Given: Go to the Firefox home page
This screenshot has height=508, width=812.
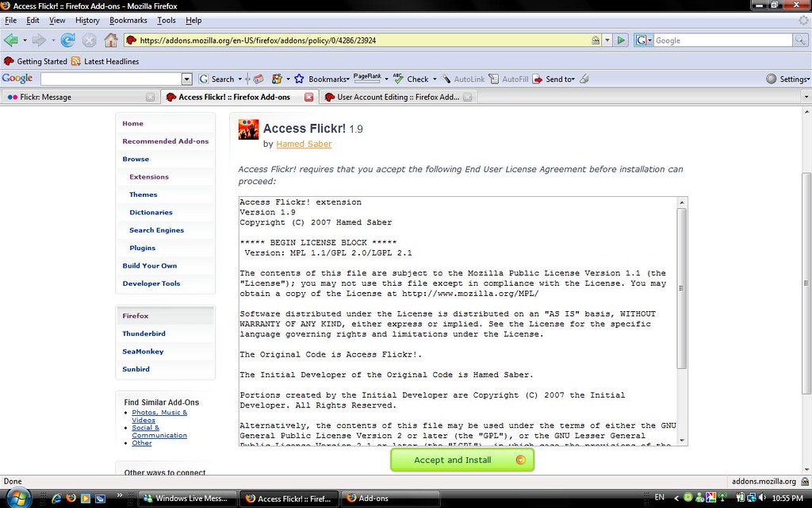Looking at the screenshot, I should (x=111, y=40).
